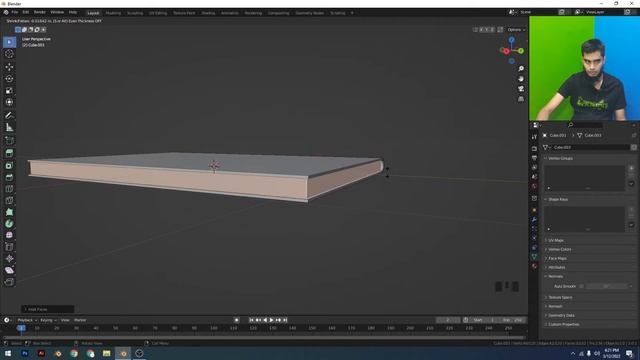Open the timeline Marker menu

pos(80,320)
